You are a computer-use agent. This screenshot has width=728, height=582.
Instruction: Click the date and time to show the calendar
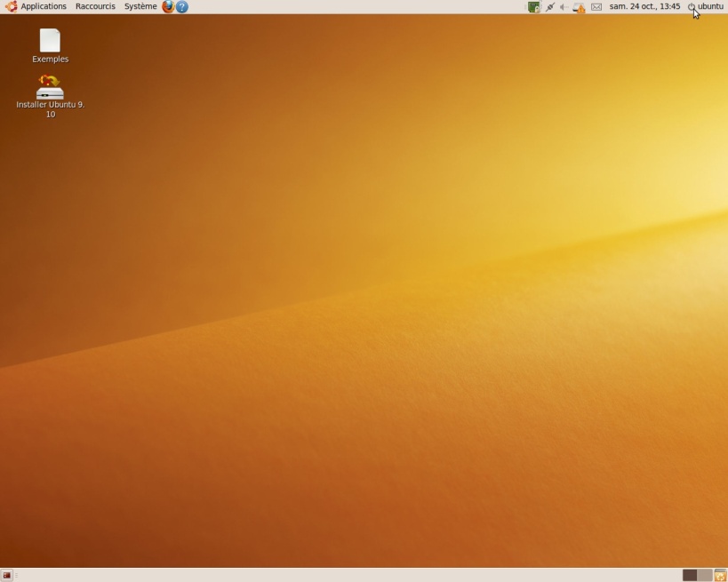[x=644, y=6]
